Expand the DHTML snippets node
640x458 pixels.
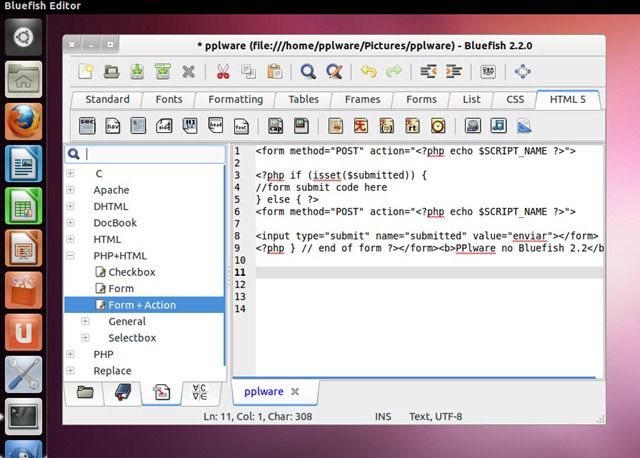71,206
